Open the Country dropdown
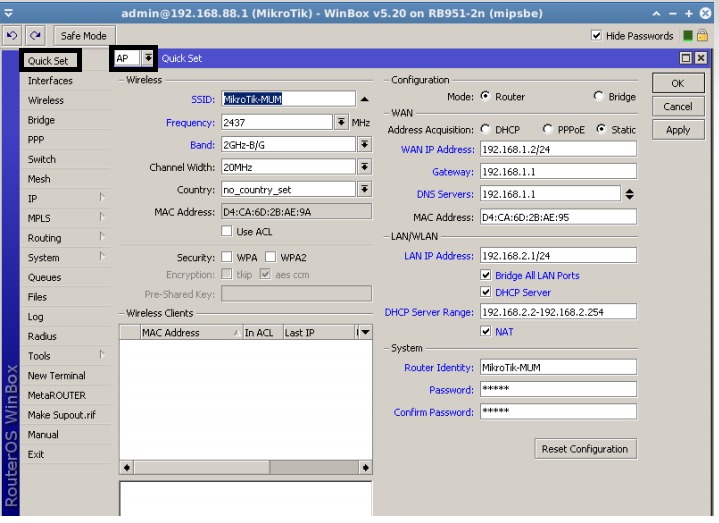Screen dimensions: 719x523 (x=365, y=189)
